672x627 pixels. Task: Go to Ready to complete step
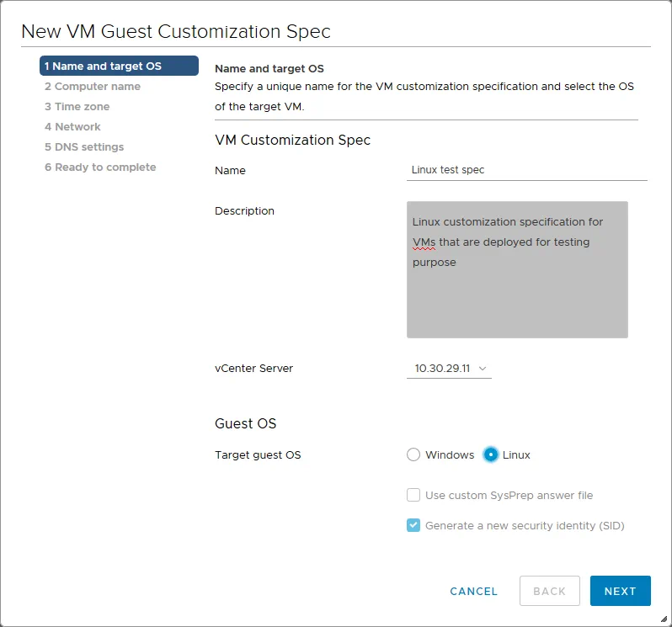[x=100, y=167]
